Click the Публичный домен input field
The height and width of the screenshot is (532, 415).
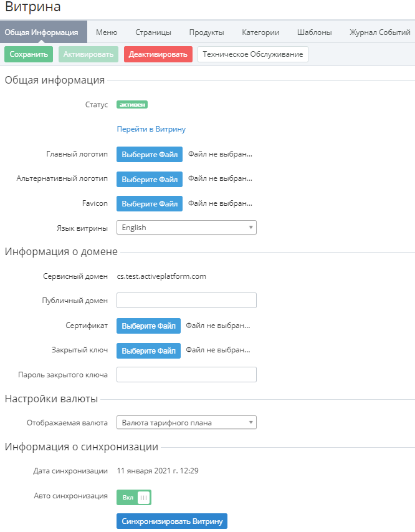pyautogui.click(x=186, y=301)
